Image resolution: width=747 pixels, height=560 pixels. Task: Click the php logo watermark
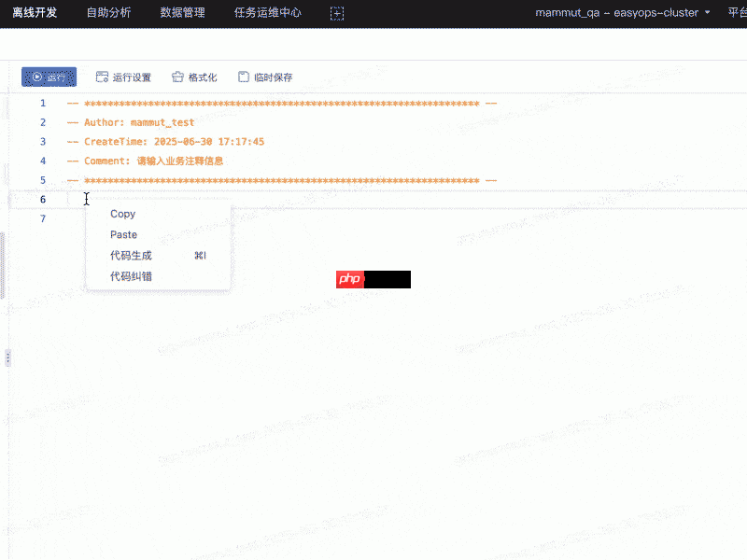(x=349, y=279)
